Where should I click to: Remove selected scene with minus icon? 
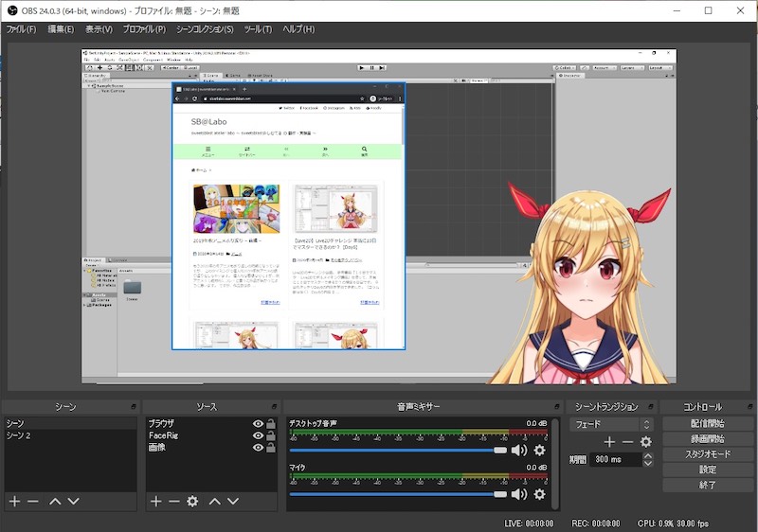point(33,501)
